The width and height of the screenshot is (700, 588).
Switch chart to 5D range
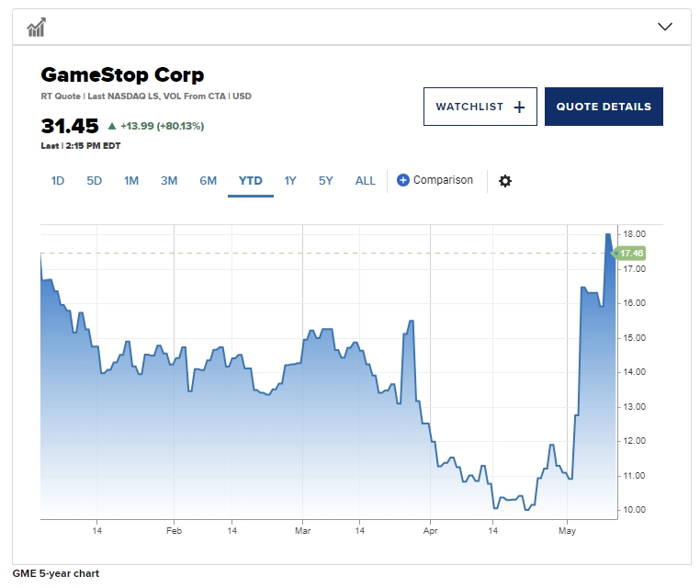tap(95, 181)
